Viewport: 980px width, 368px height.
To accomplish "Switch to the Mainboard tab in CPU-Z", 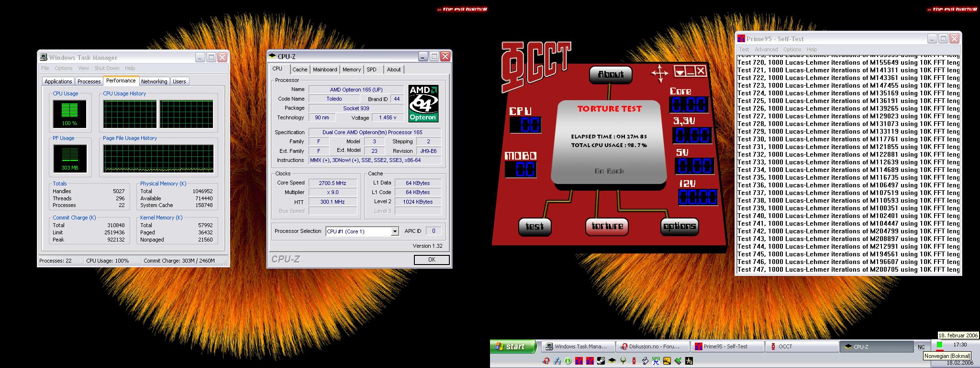I will point(325,69).
